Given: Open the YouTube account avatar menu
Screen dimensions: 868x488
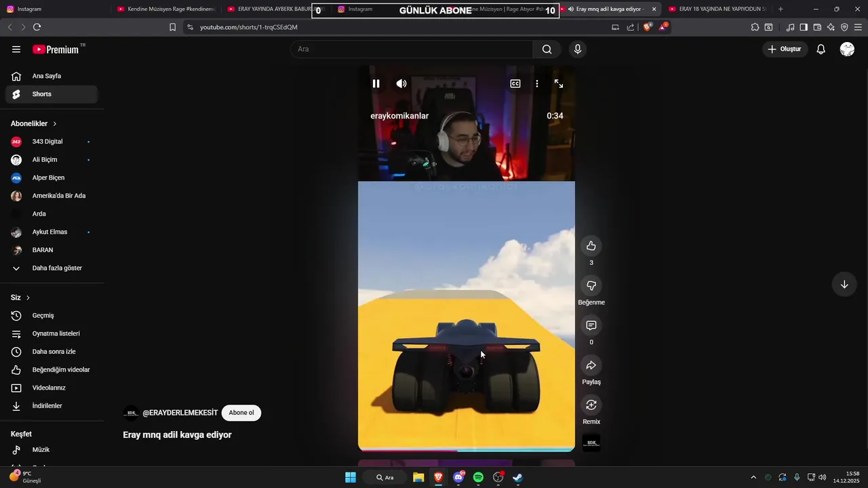Looking at the screenshot, I should tap(847, 49).
